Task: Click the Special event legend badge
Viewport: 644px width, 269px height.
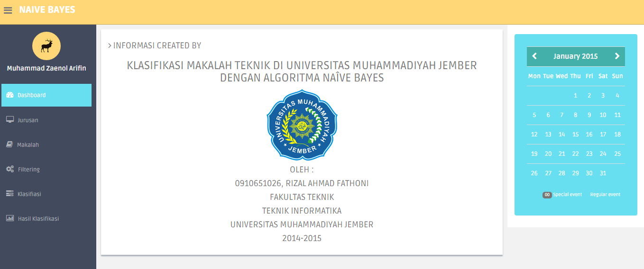Action: click(x=547, y=195)
